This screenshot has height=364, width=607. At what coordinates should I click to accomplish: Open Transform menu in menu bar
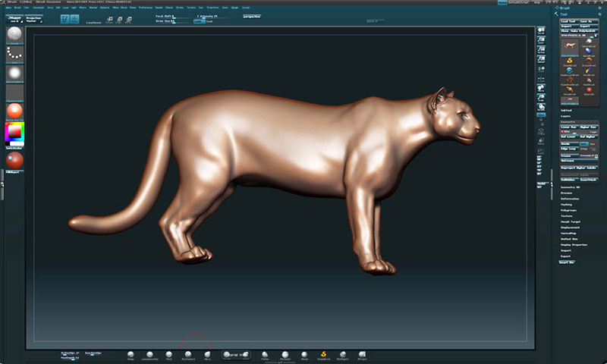coord(212,8)
